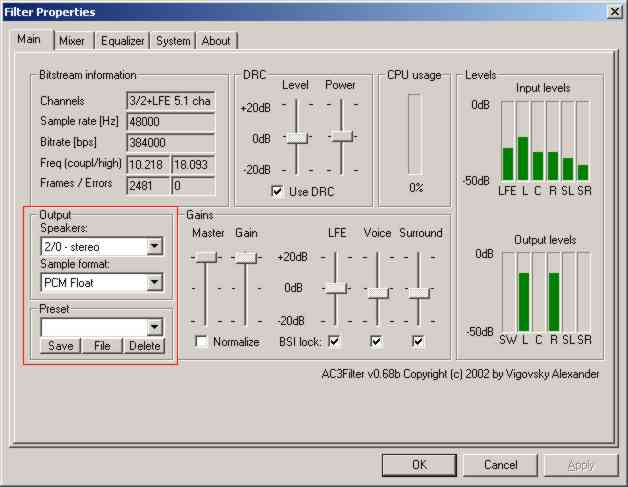Image resolution: width=628 pixels, height=487 pixels.
Task: Click the Save preset button
Action: tap(59, 346)
